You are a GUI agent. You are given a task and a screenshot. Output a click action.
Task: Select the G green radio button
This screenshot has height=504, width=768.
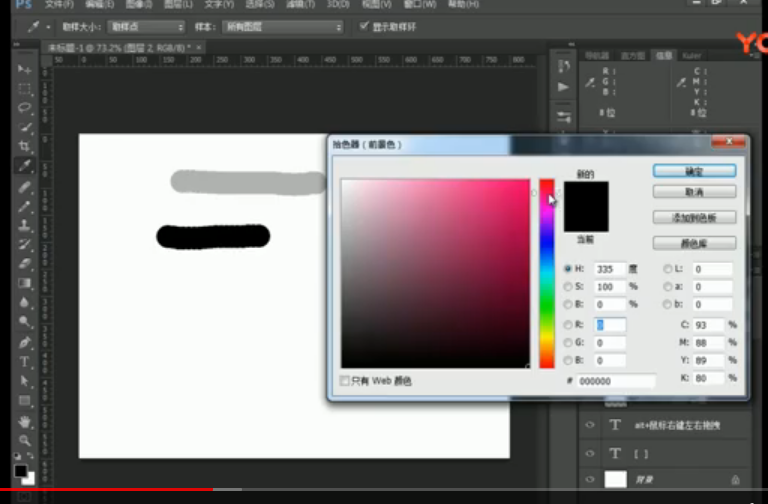click(x=568, y=342)
